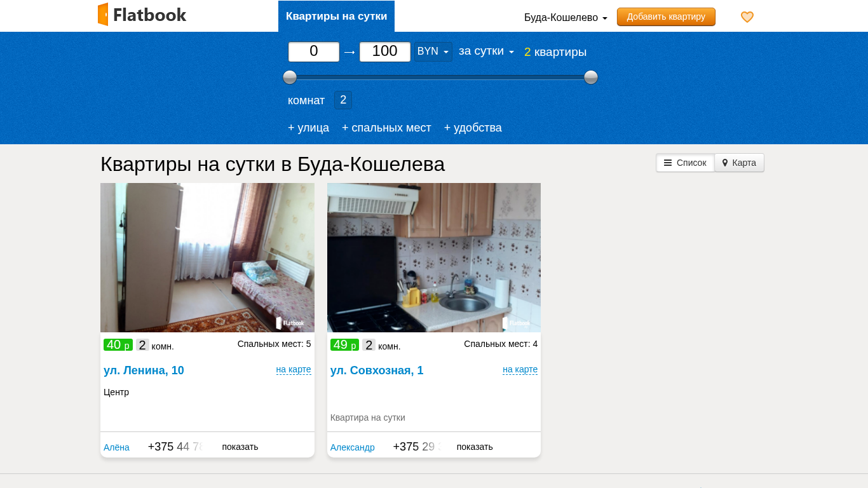Click показать to reveal Алёна's phone
This screenshot has width=868, height=488.
(x=240, y=447)
